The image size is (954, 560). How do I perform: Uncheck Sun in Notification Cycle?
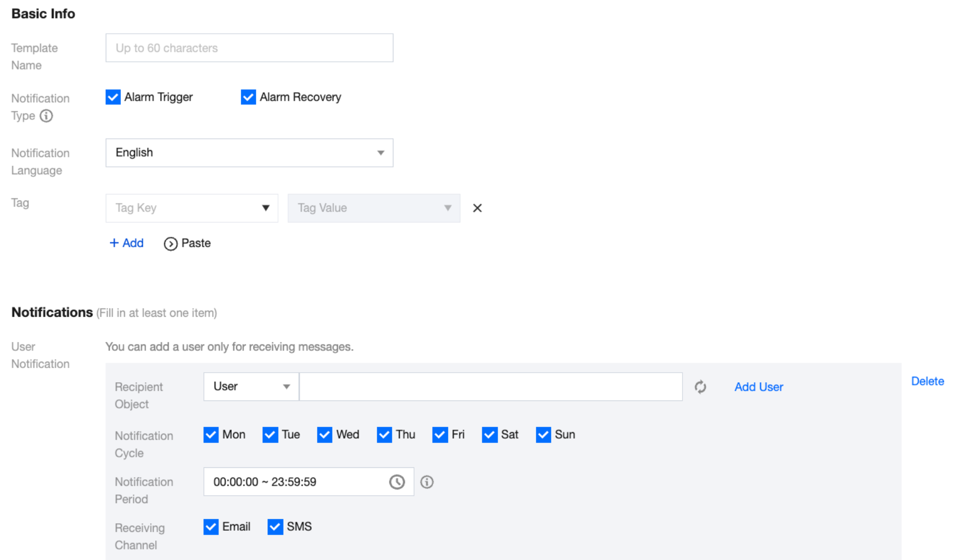tap(543, 435)
